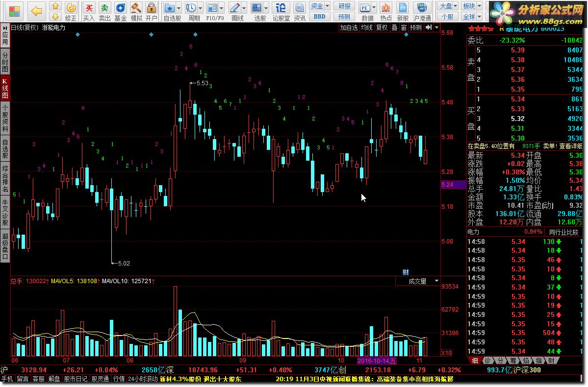
Task: Expand the chart toolbar small down arrow
Action: [436, 27]
